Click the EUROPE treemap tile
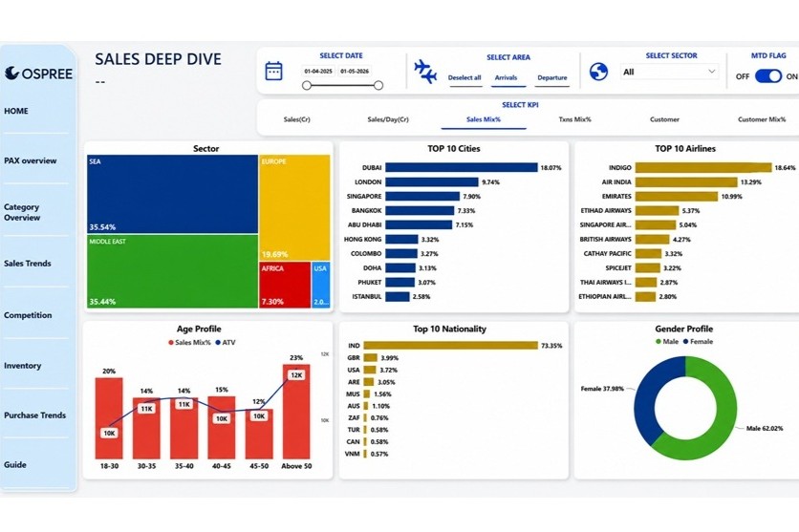Image resolution: width=799 pixels, height=532 pixels. click(x=294, y=207)
